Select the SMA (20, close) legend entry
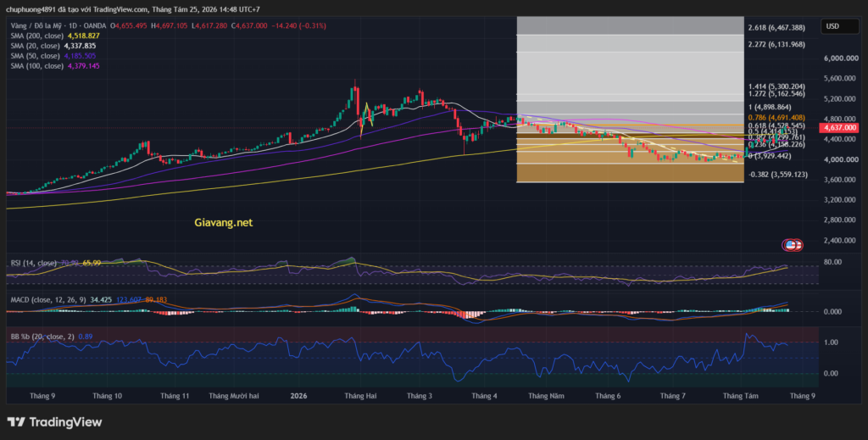The image size is (868, 440). click(x=35, y=46)
